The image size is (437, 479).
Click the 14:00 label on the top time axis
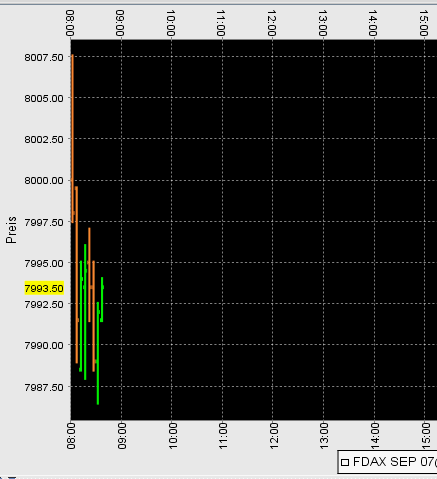pos(373,23)
